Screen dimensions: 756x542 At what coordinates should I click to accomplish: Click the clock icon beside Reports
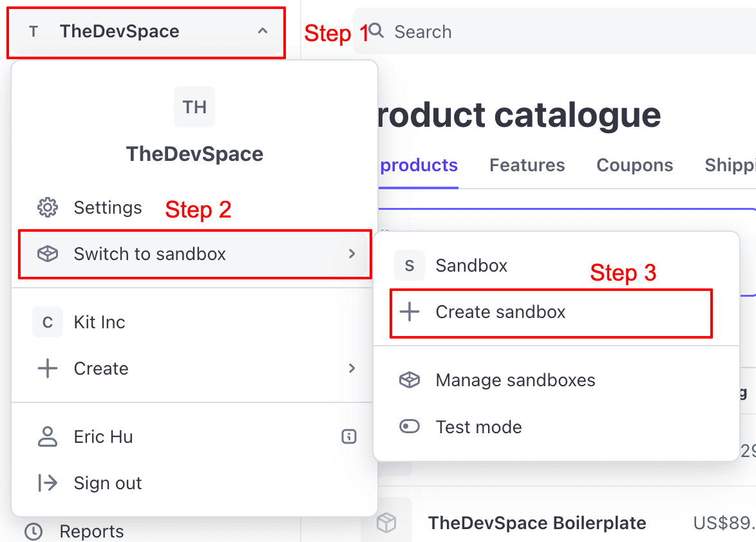(x=32, y=530)
